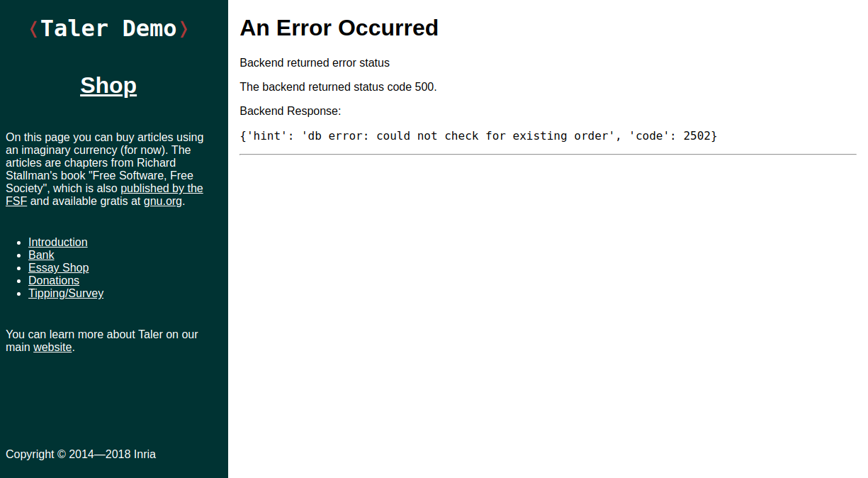Click the Taler Demo title text

[108, 28]
